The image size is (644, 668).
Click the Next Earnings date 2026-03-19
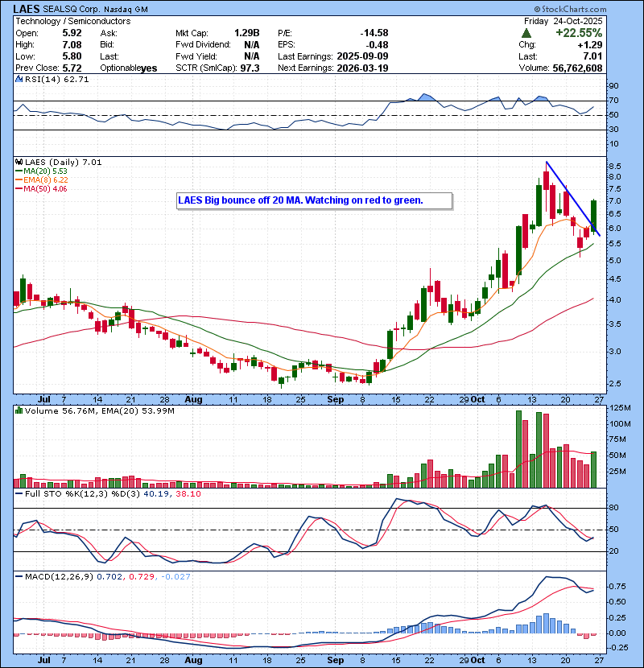click(362, 68)
